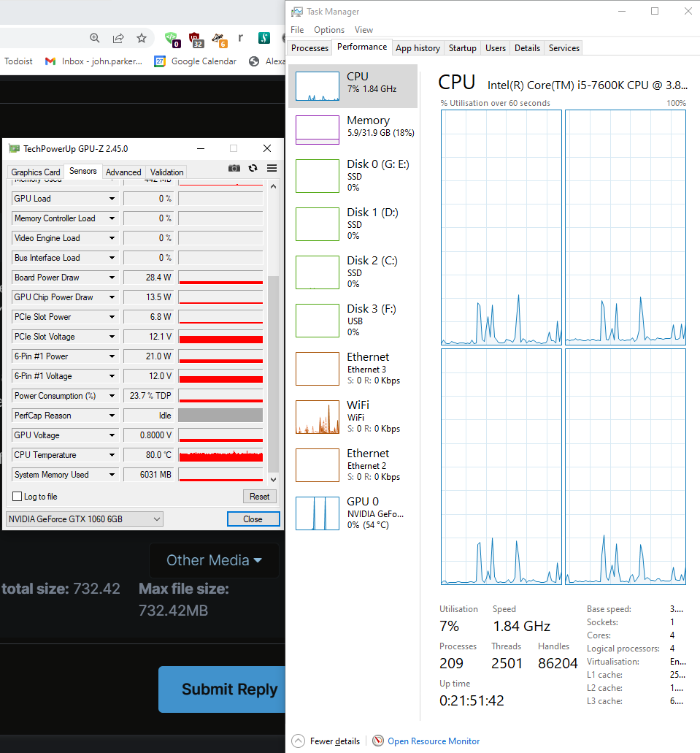Select Disk 3 (F:) USB item
700x753 pixels.
(x=353, y=321)
